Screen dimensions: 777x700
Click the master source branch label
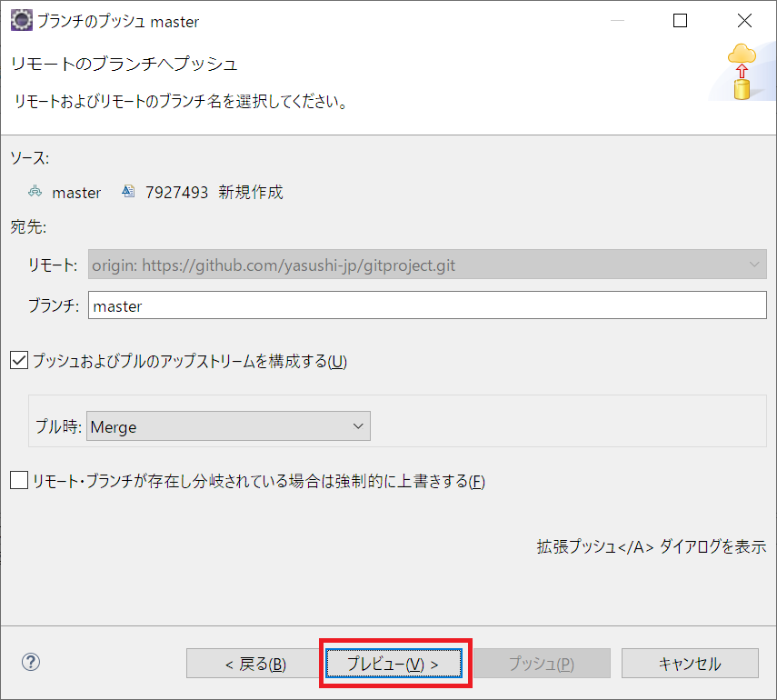[x=76, y=193]
